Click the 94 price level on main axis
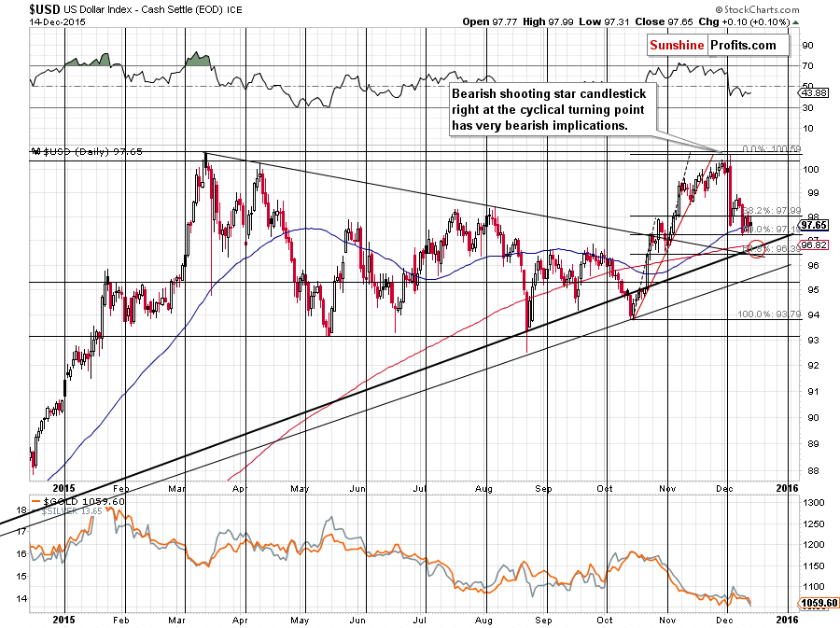The width and height of the screenshot is (840, 628). pyautogui.click(x=813, y=314)
